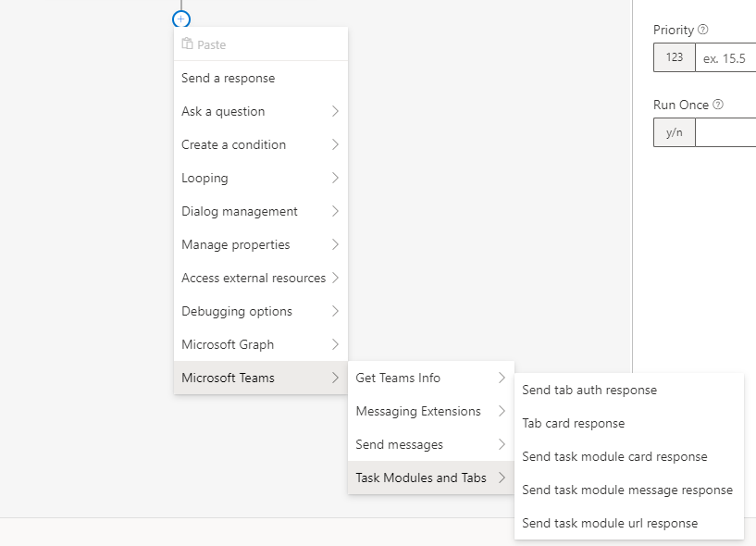Open the Dialog management menu item
The width and height of the screenshot is (756, 546).
pos(261,211)
